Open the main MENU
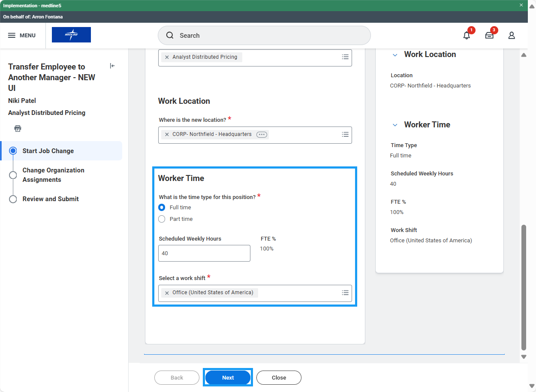This screenshot has width=536, height=392. pos(22,36)
